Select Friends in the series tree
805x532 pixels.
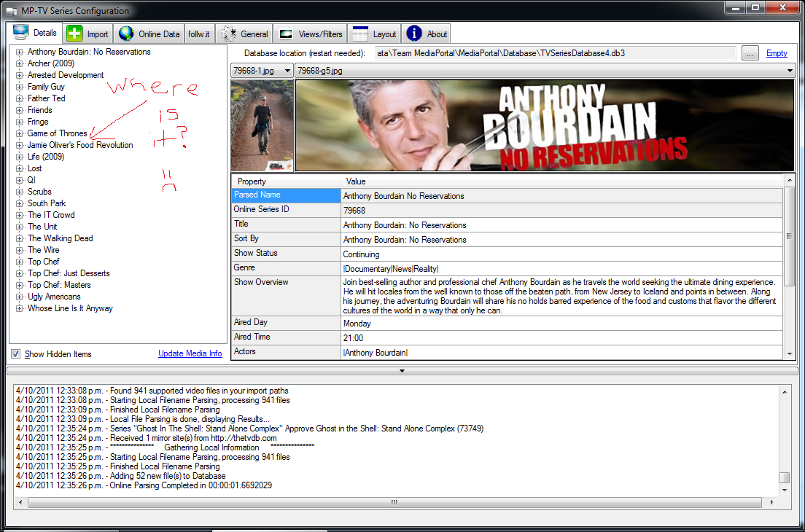pos(39,110)
